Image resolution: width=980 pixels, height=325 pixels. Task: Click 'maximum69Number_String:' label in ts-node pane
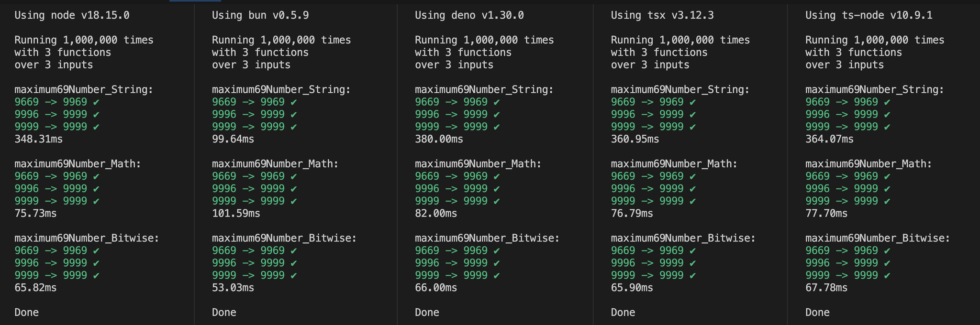pos(875,89)
